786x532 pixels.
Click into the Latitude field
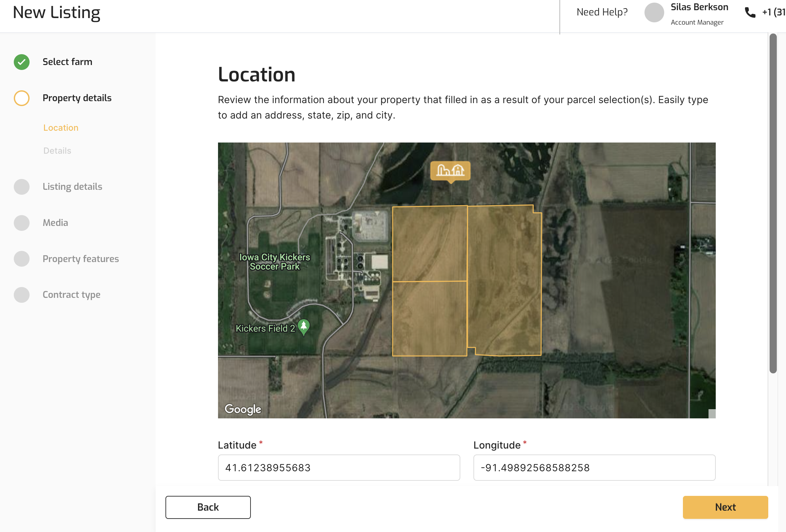coord(339,467)
